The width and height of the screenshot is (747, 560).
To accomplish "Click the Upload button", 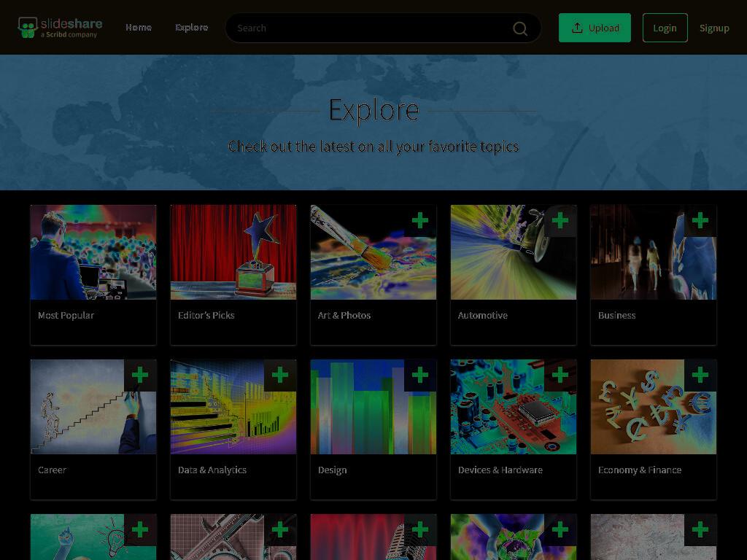I will click(595, 28).
